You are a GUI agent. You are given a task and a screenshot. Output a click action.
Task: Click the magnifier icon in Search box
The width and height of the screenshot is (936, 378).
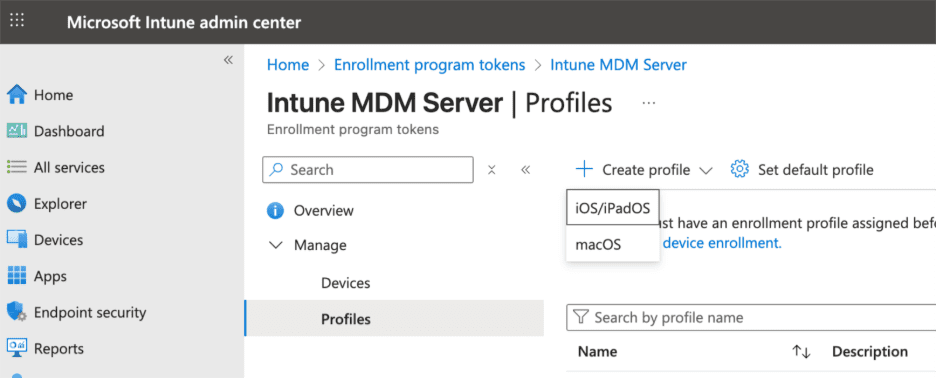point(276,170)
